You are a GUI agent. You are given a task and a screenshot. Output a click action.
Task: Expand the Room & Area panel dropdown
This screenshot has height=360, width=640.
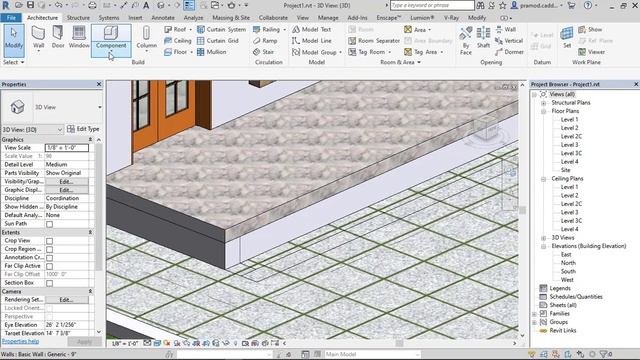click(400, 62)
